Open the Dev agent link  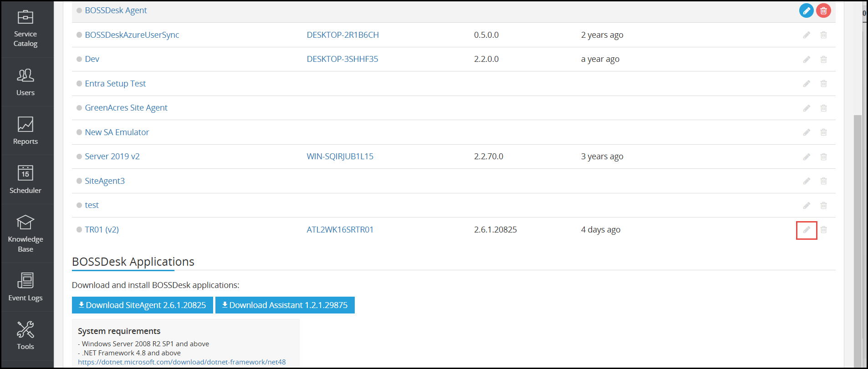pyautogui.click(x=92, y=59)
